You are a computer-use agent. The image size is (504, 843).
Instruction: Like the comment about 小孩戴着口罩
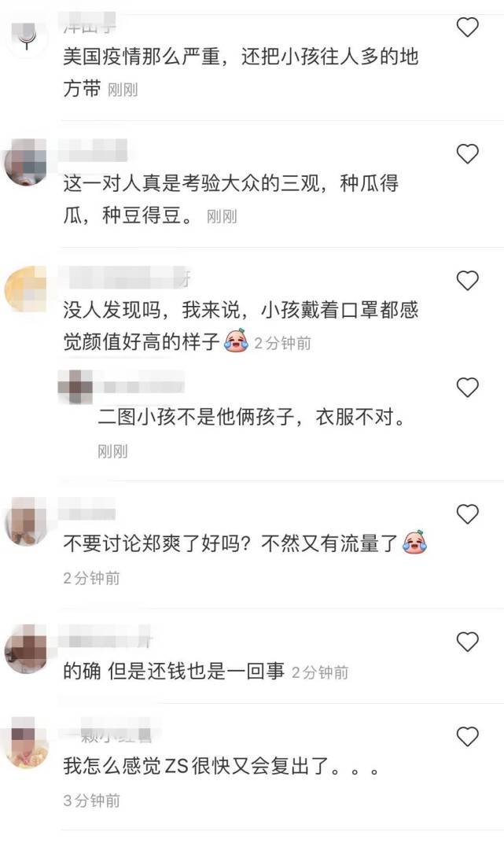(467, 280)
